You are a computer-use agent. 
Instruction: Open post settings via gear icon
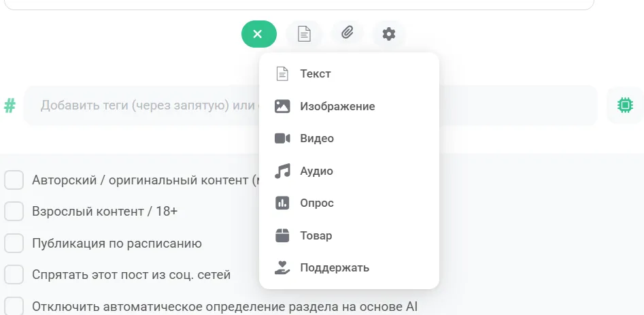coord(389,34)
